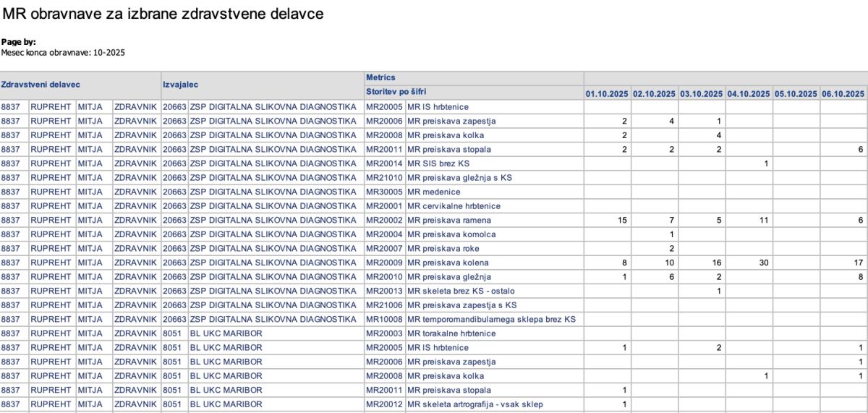
Task: Click the 'MR preiskava kolena' service link
Action: (448, 263)
